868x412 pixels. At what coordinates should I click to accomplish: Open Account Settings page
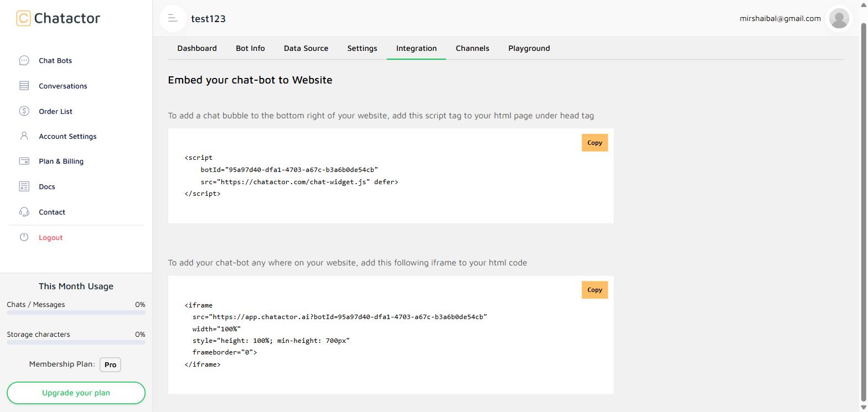coord(68,136)
